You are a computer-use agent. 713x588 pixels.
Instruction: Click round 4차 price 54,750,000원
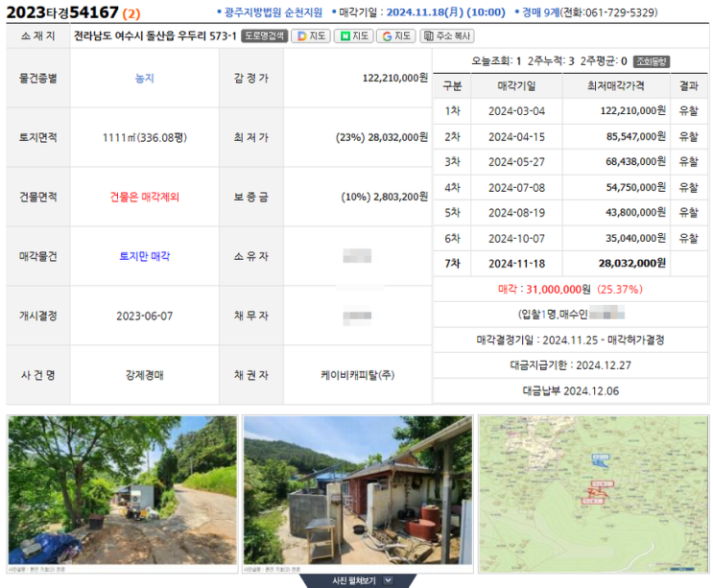[x=635, y=188]
